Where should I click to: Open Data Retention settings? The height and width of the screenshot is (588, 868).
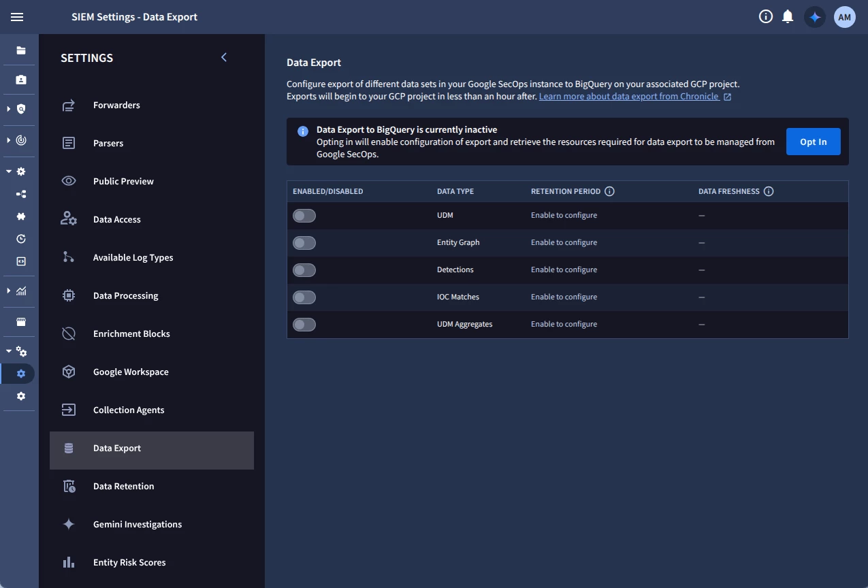point(152,487)
